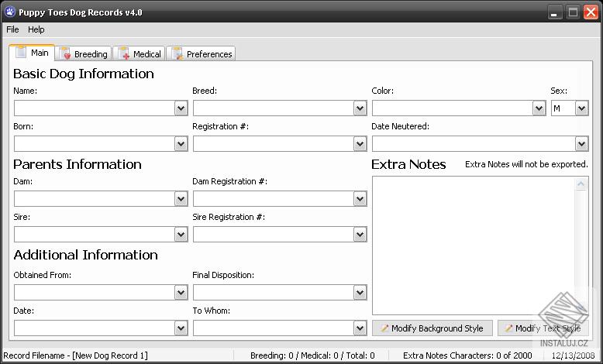Click status text 'Breeding: 0 / Medical: 0 / Total: 0'
The height and width of the screenshot is (364, 603).
click(312, 355)
